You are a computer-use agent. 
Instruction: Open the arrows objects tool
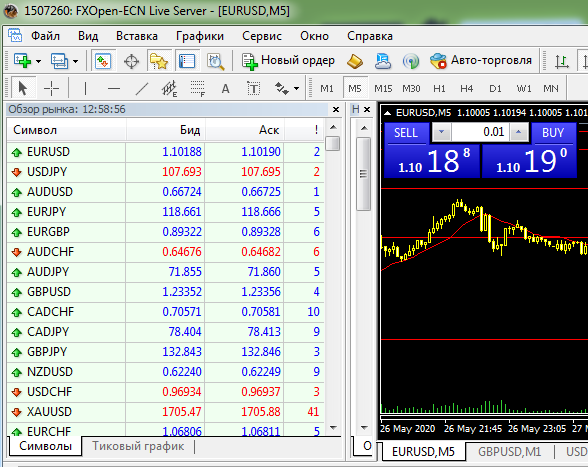pos(282,89)
